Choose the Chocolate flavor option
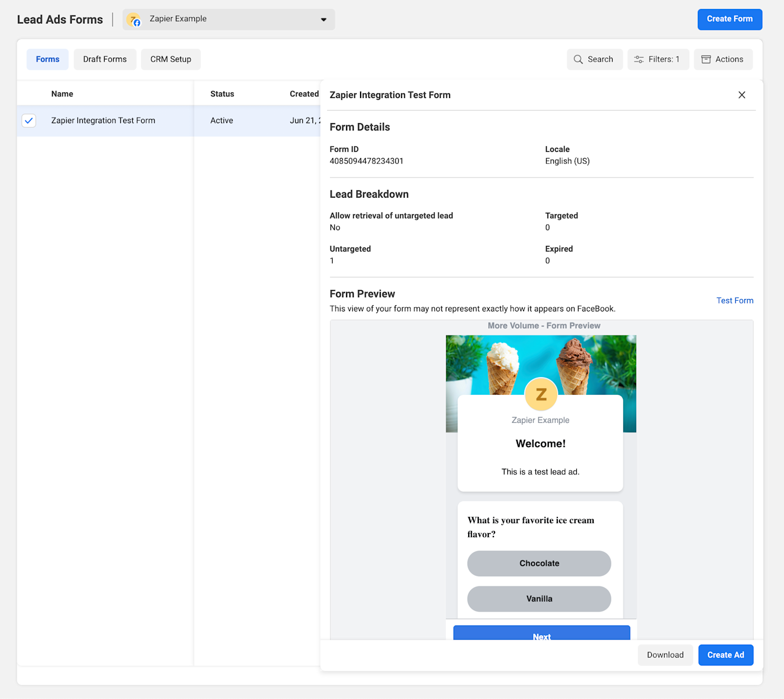The height and width of the screenshot is (699, 784). pyautogui.click(x=539, y=563)
